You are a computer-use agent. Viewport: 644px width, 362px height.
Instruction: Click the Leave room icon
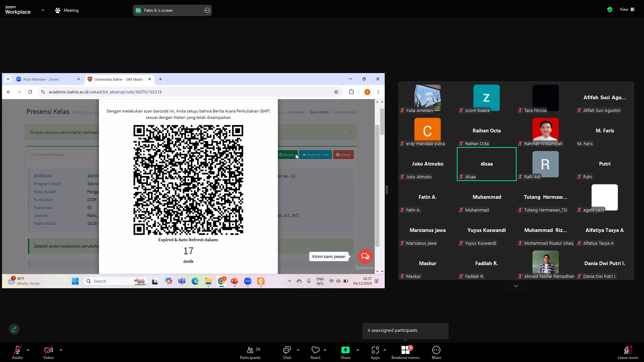click(628, 350)
